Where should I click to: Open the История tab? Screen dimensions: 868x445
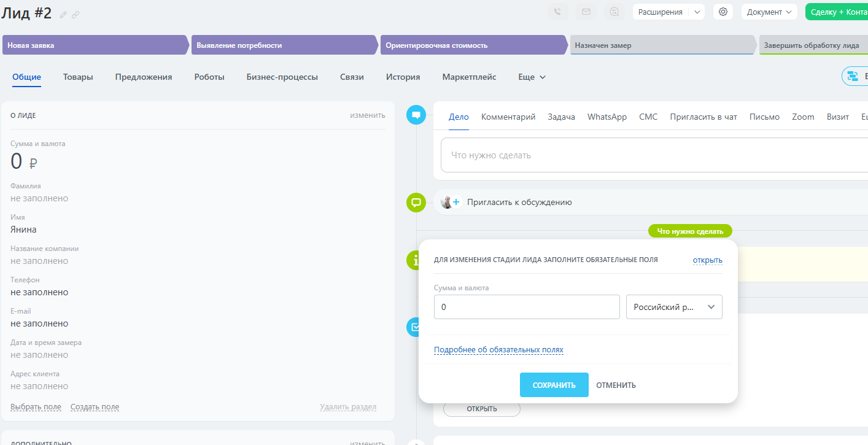[x=403, y=77]
